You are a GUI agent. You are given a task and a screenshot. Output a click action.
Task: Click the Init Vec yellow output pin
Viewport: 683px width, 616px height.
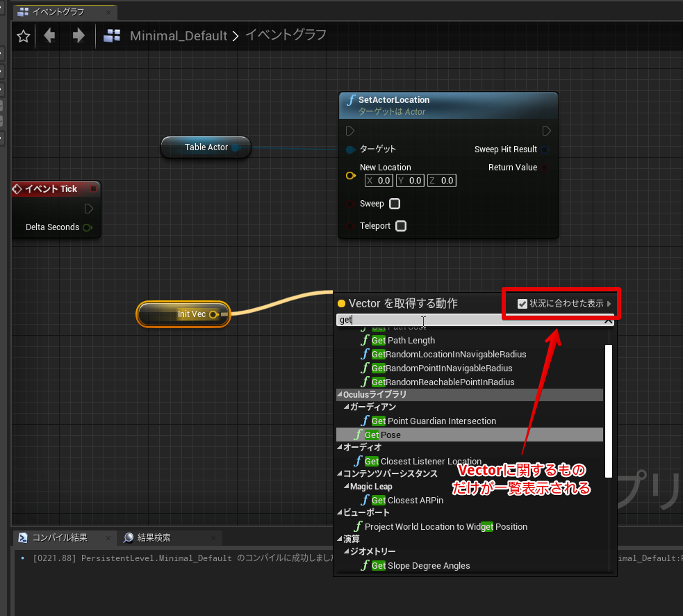click(214, 314)
